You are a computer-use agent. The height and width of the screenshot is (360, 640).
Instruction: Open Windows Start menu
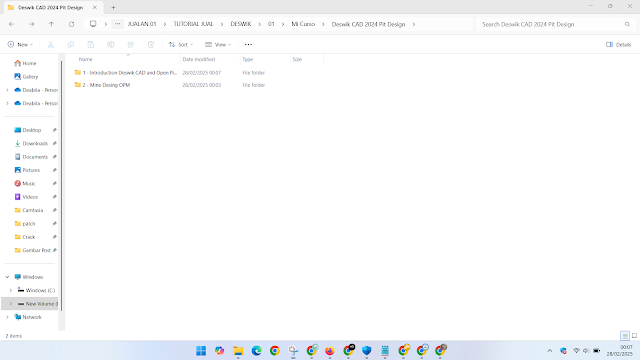pos(201,351)
